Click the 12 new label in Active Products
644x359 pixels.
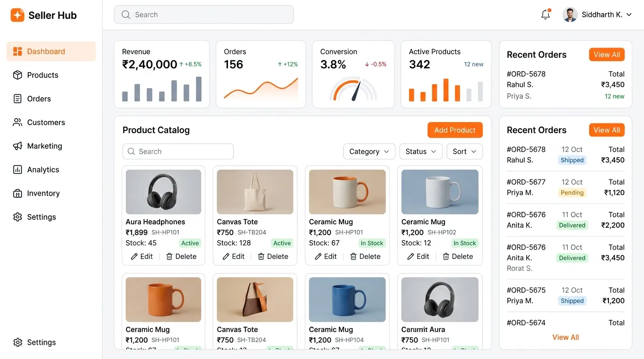pyautogui.click(x=474, y=65)
